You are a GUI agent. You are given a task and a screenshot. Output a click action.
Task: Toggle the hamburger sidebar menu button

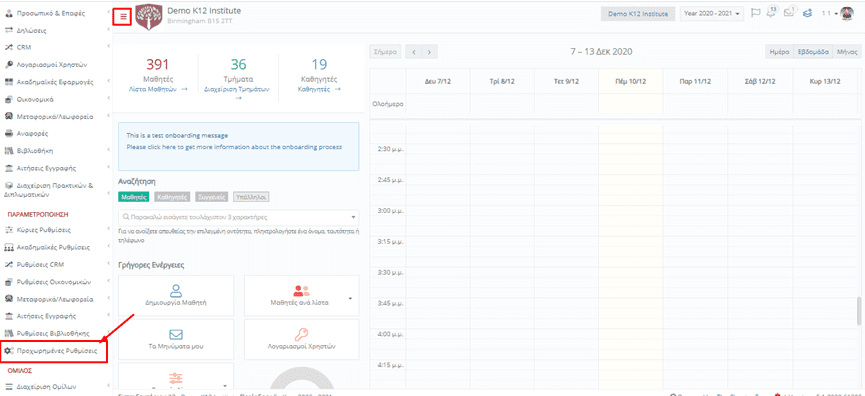click(x=123, y=17)
